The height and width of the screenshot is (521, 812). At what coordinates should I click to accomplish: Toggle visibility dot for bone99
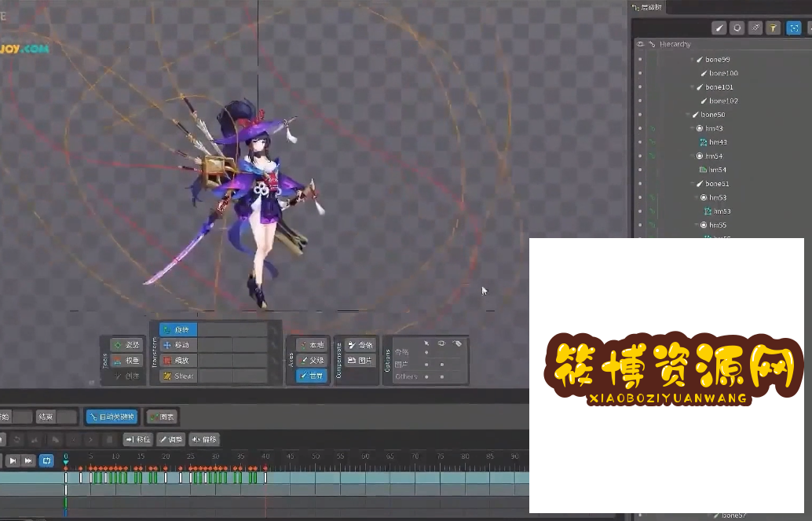tap(641, 59)
